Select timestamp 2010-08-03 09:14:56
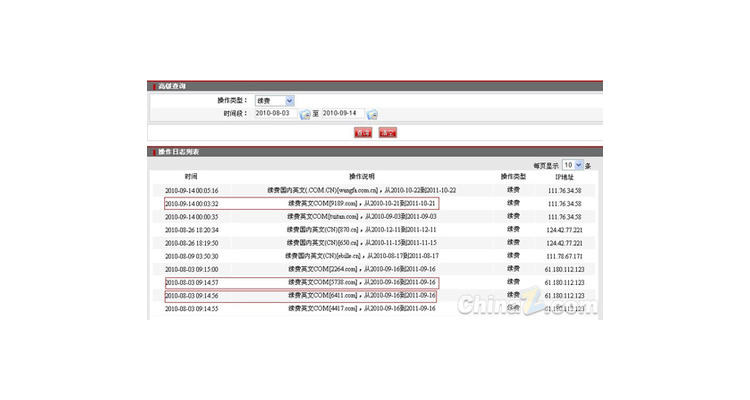The image size is (750, 400). [192, 296]
